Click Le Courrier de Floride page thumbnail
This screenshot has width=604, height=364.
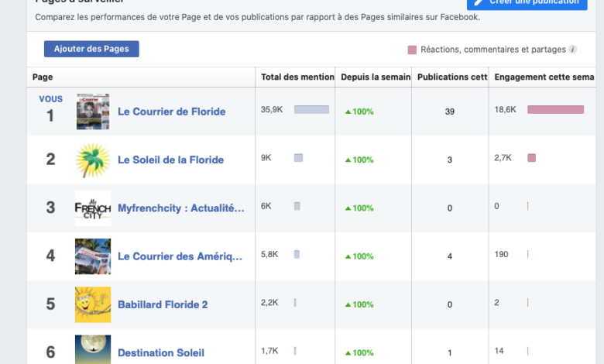click(93, 112)
